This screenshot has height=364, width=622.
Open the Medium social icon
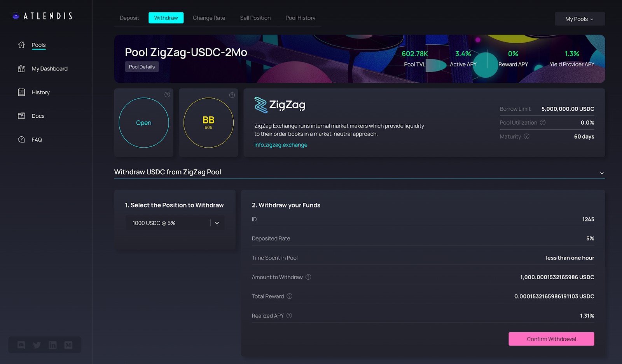(68, 345)
